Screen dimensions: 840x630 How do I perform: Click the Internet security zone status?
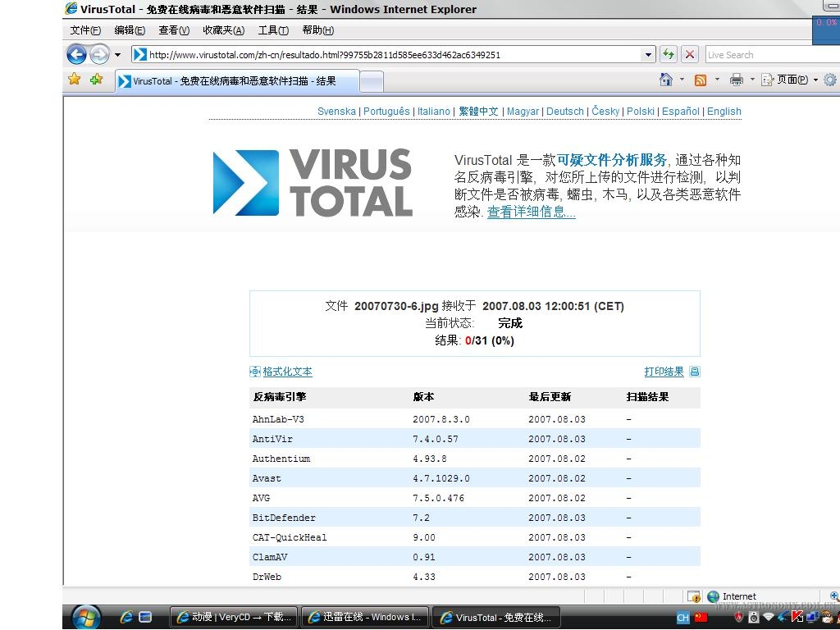(x=732, y=596)
